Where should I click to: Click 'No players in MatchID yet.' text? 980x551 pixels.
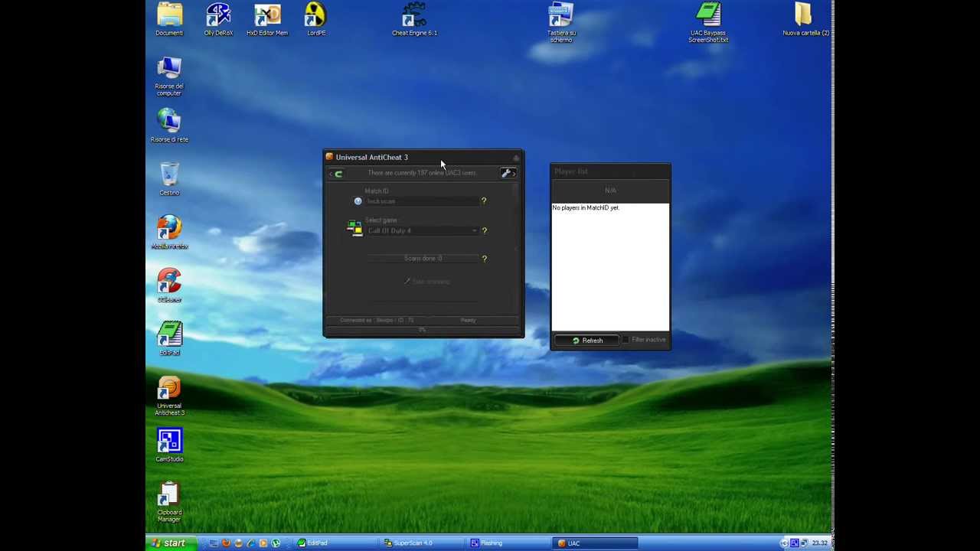[586, 207]
